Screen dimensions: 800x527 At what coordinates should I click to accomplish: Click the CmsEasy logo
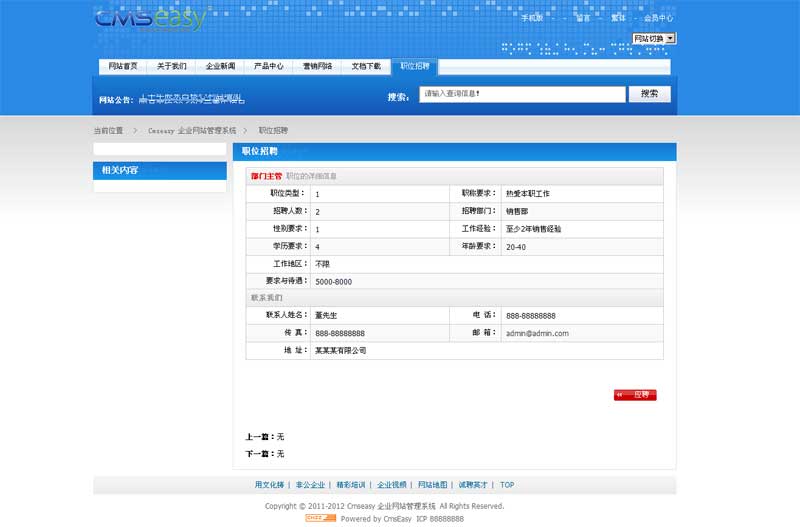(151, 19)
